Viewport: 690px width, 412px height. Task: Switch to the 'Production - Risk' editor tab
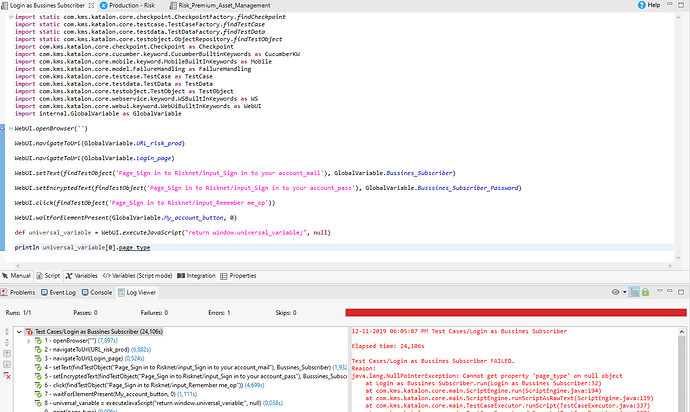pyautogui.click(x=127, y=5)
